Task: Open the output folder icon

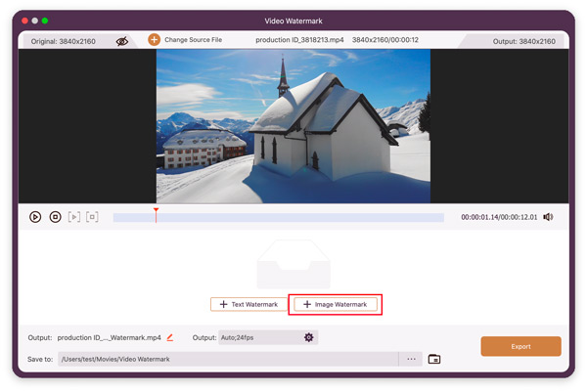Action: pos(434,359)
